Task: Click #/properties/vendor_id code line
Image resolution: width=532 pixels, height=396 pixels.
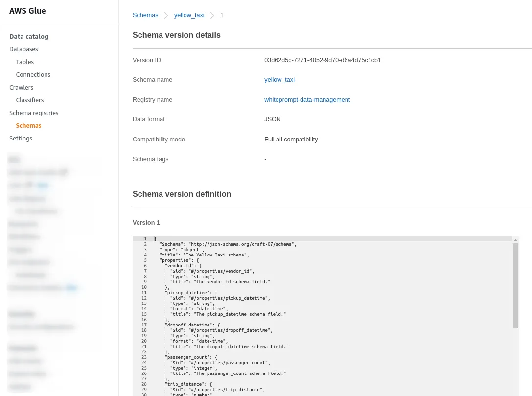Action: (x=212, y=271)
